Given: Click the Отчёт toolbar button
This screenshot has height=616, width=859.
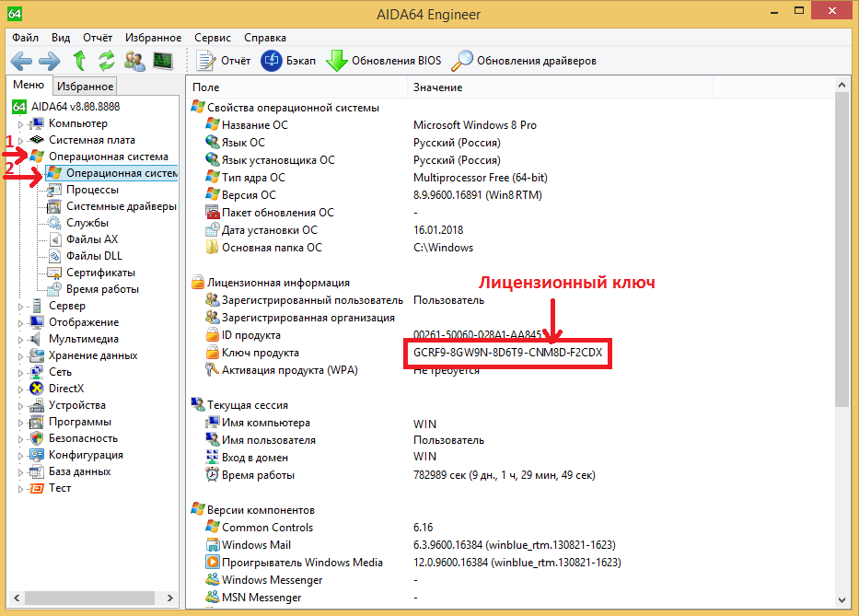Looking at the screenshot, I should (x=224, y=61).
